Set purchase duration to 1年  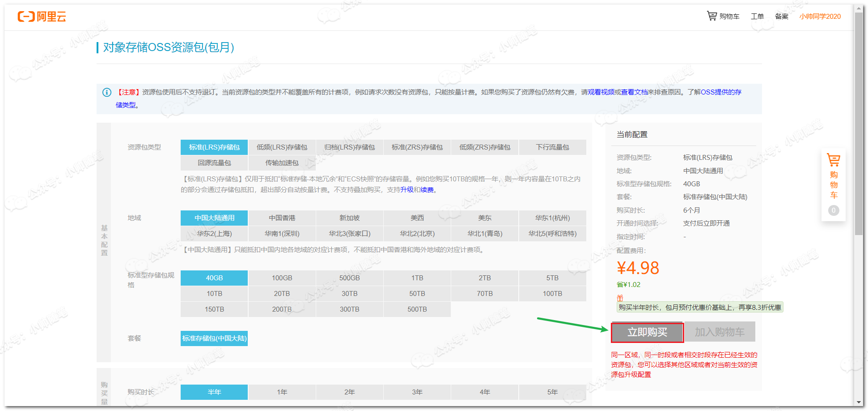click(x=282, y=392)
